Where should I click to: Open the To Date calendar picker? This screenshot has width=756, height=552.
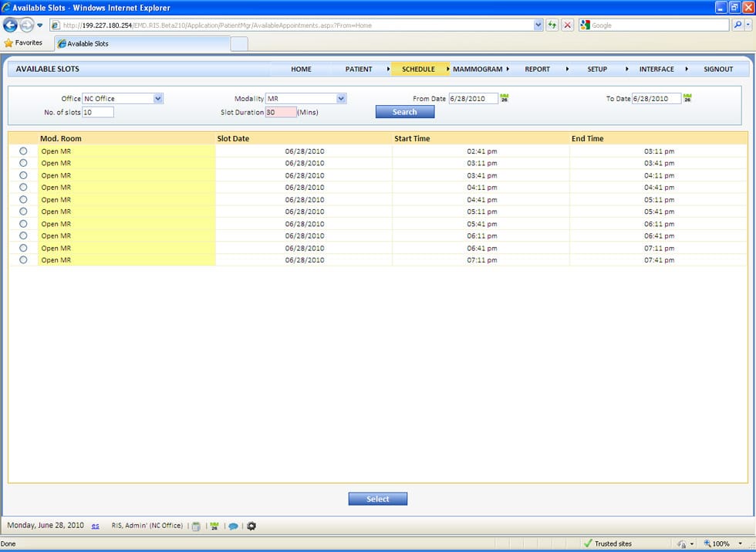[x=687, y=99]
